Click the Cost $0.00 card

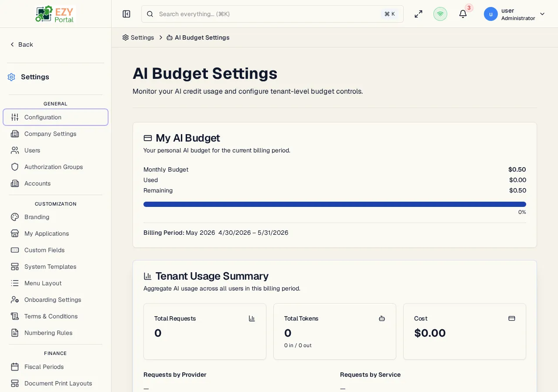465,331
